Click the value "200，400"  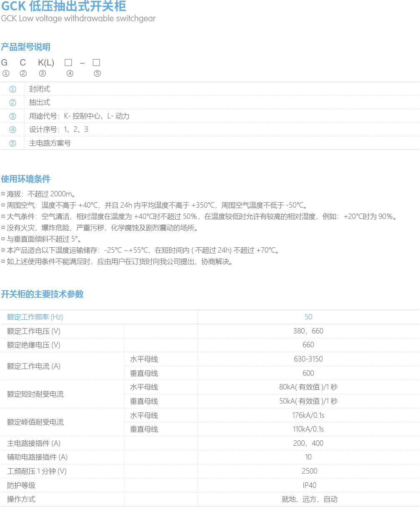pyautogui.click(x=308, y=443)
